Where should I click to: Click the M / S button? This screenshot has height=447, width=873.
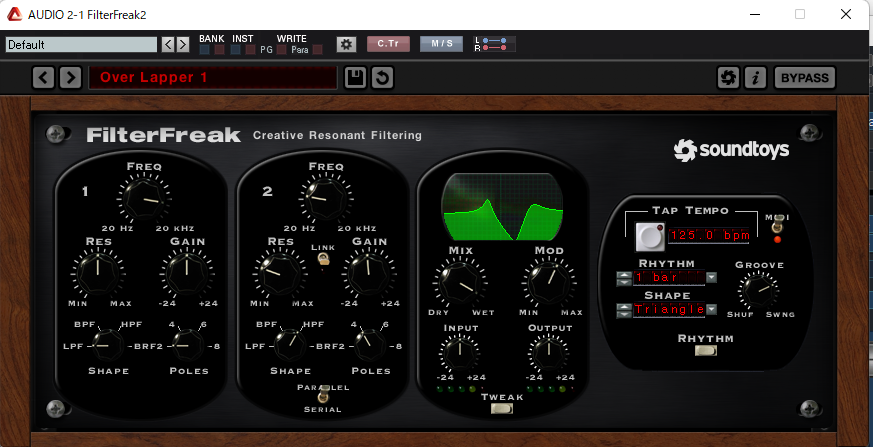point(442,44)
